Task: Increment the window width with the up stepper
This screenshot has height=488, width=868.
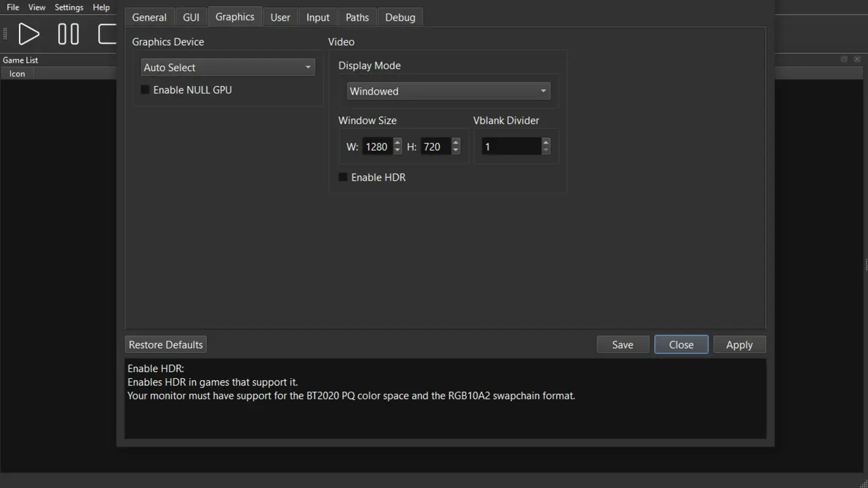Action: 397,143
